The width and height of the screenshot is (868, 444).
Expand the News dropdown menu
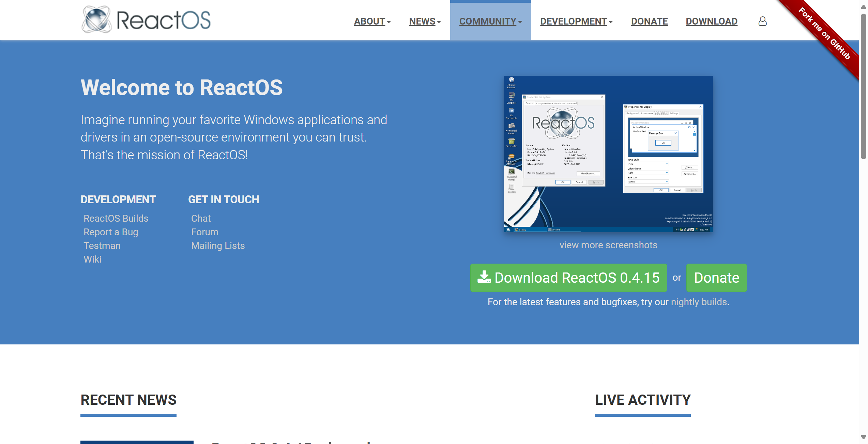pyautogui.click(x=425, y=21)
